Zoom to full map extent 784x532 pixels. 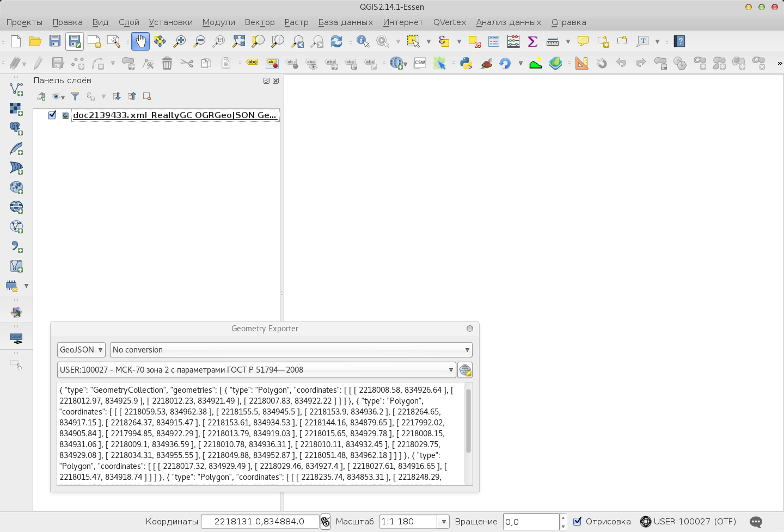pyautogui.click(x=238, y=41)
